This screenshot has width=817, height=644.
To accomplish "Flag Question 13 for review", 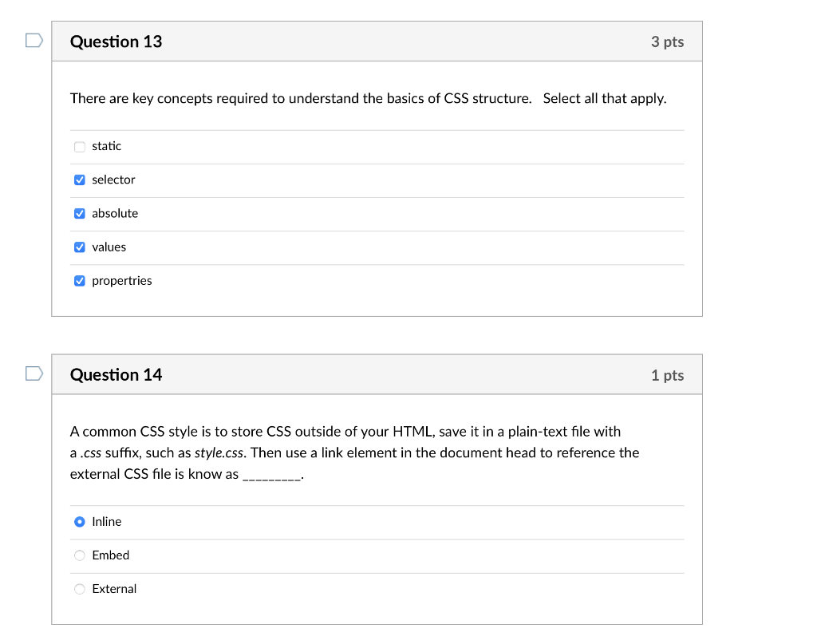I will click(x=33, y=40).
